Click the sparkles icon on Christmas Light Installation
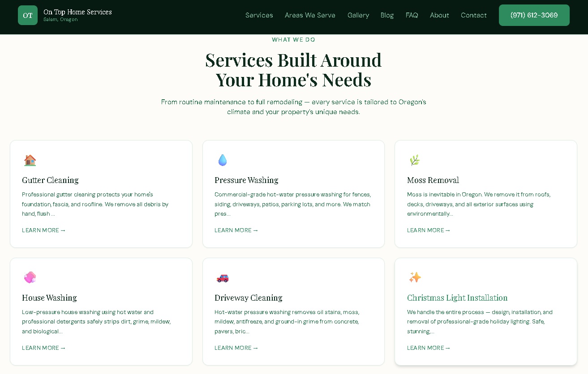Viewport: 588px width, 374px height. point(415,277)
